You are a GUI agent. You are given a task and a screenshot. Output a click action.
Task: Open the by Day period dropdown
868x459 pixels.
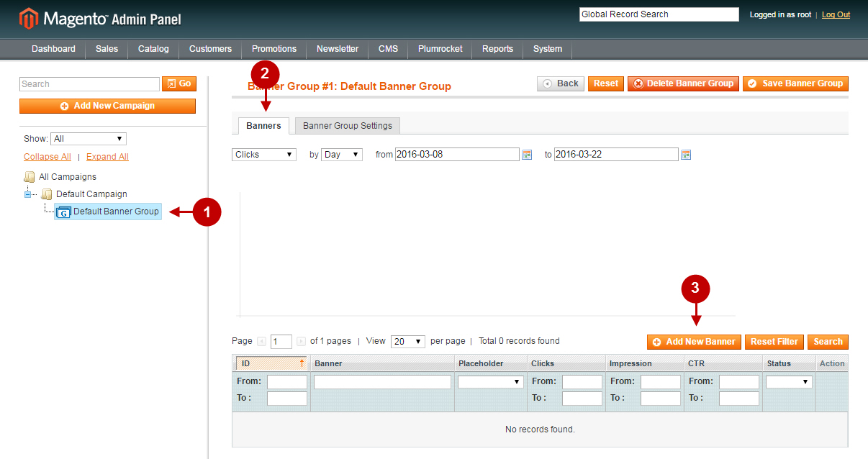coord(342,155)
